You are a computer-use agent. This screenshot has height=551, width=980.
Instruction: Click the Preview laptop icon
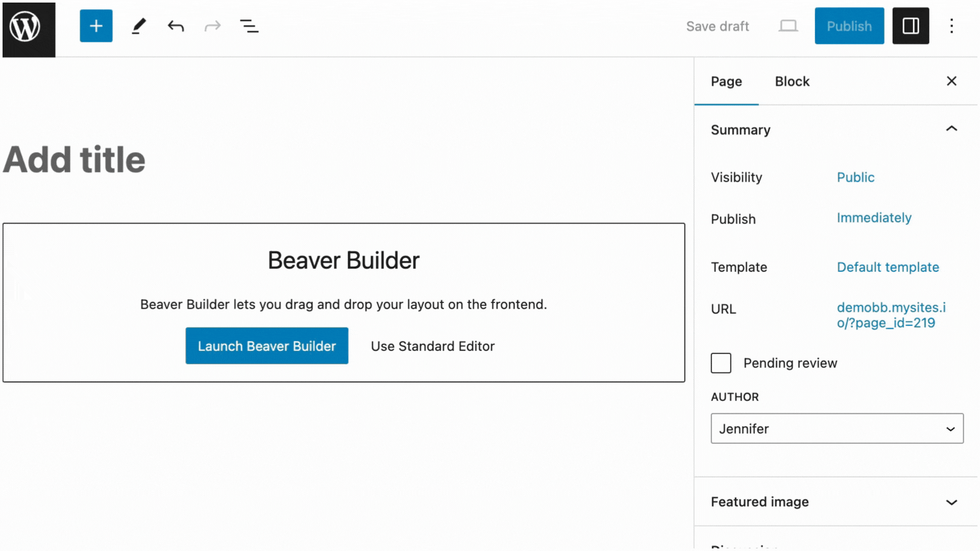coord(788,26)
